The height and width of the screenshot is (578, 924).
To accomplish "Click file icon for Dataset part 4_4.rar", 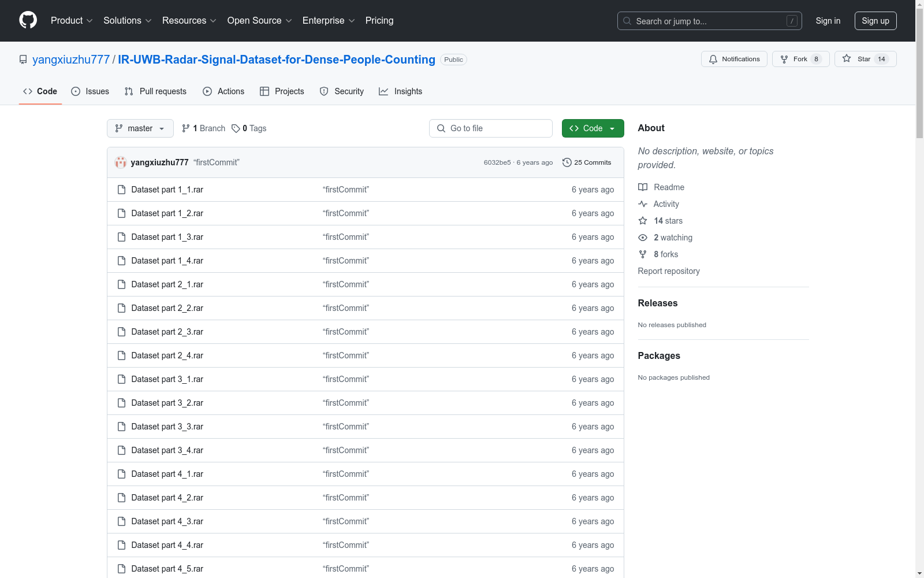I will click(121, 545).
